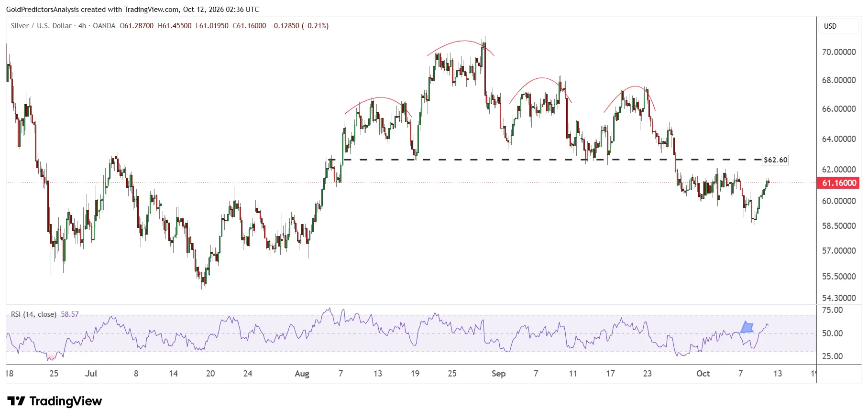
Task: Select the RSI (14, close) indicator label
Action: click(33, 314)
